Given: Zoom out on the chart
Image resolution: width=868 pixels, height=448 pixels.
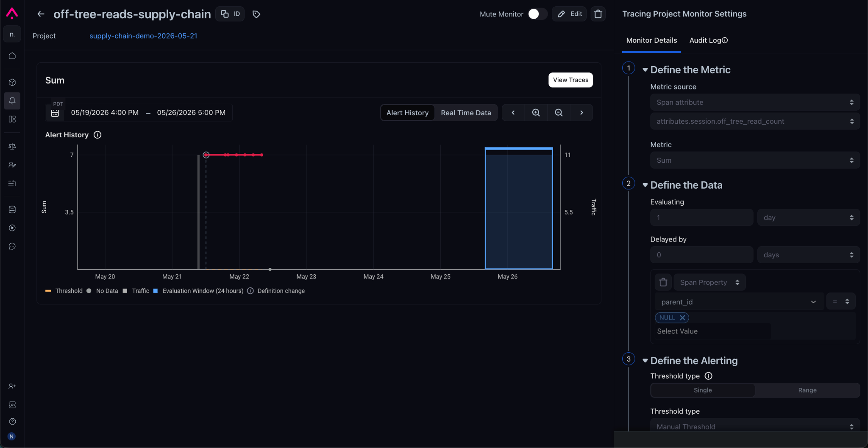Looking at the screenshot, I should pyautogui.click(x=559, y=113).
